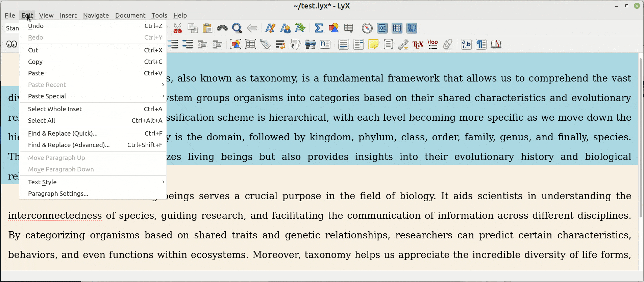Choose Cut from Edit menu
Screen dimensions: 644x282
pos(93,50)
